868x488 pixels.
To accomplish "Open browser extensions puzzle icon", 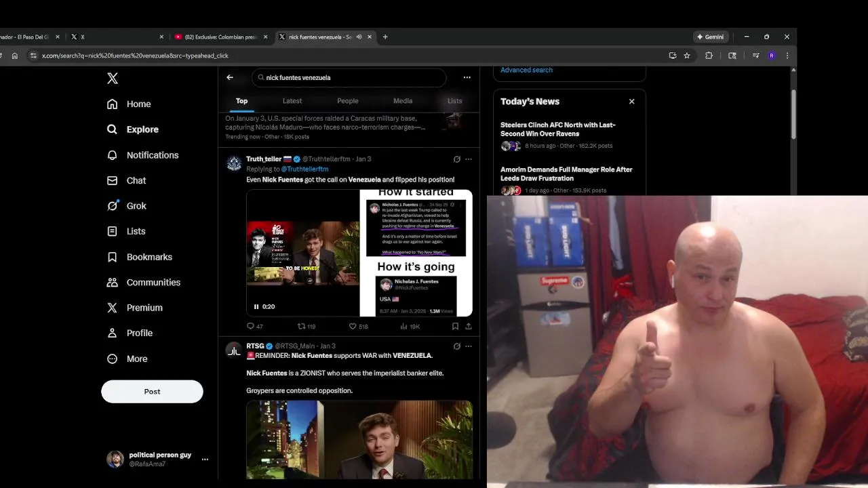I will [709, 56].
